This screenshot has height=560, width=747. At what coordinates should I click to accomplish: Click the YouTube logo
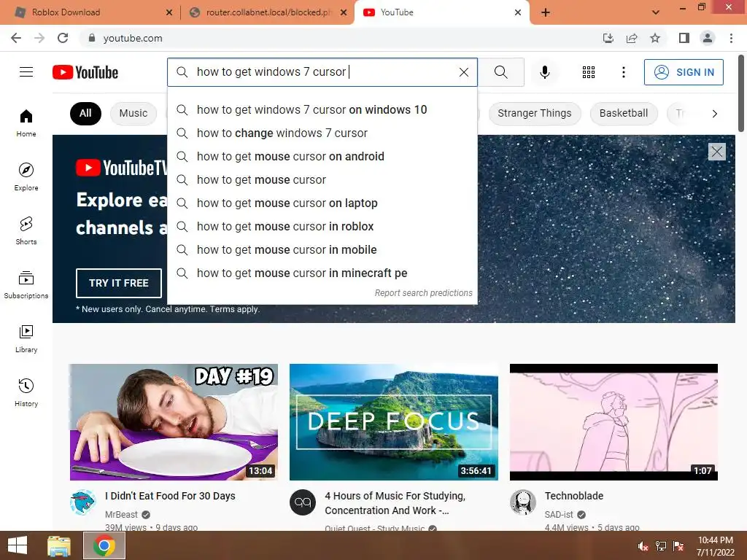pyautogui.click(x=85, y=72)
